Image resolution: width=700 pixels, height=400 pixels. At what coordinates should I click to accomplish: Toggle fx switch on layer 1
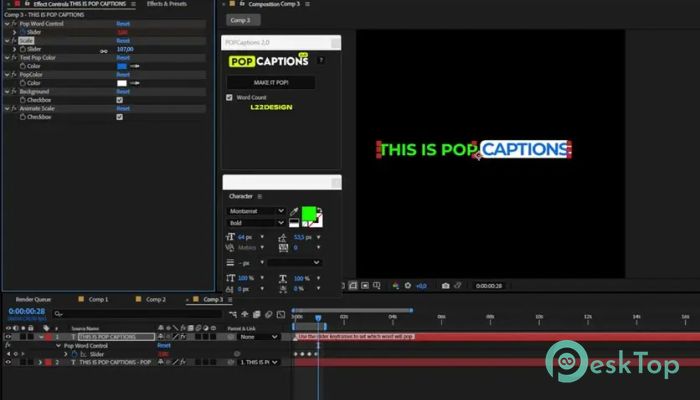pos(183,337)
